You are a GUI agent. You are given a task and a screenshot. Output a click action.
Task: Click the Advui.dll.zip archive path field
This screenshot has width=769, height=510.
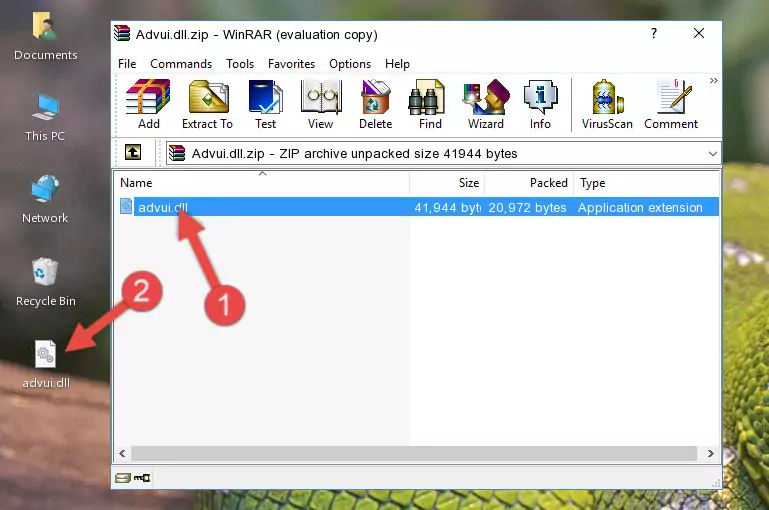point(443,153)
